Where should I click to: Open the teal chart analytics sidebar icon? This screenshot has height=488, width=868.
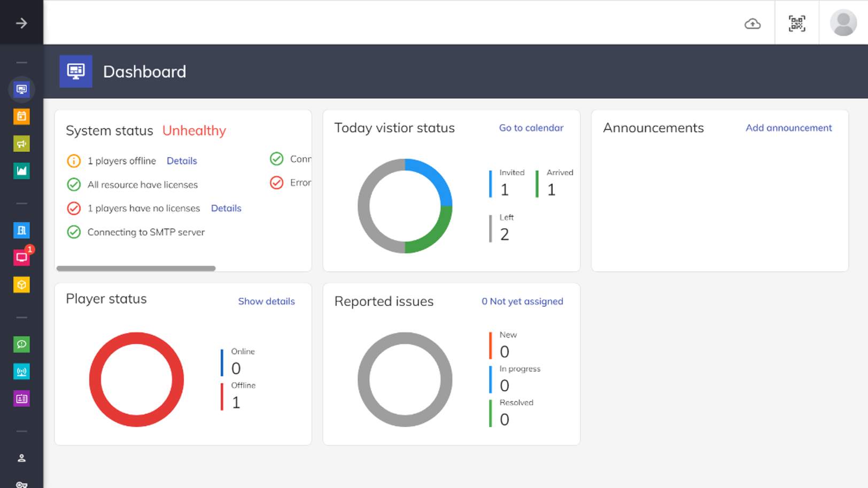[21, 171]
